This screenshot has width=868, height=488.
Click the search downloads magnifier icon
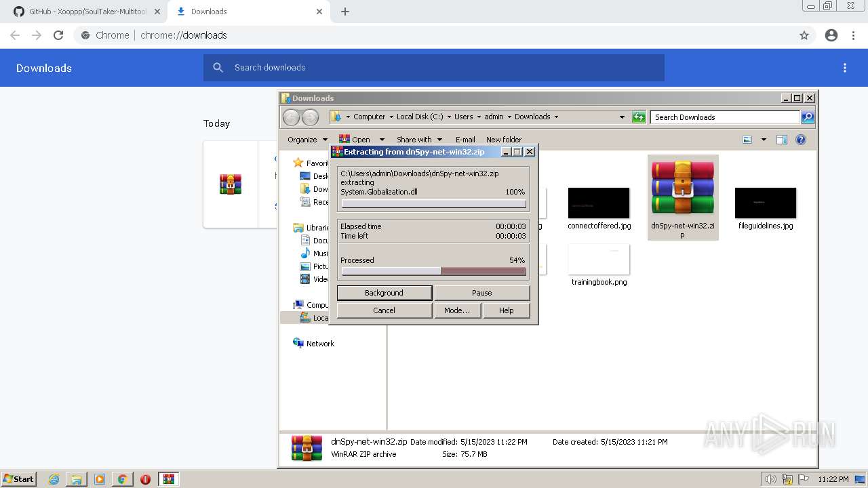tap(218, 68)
